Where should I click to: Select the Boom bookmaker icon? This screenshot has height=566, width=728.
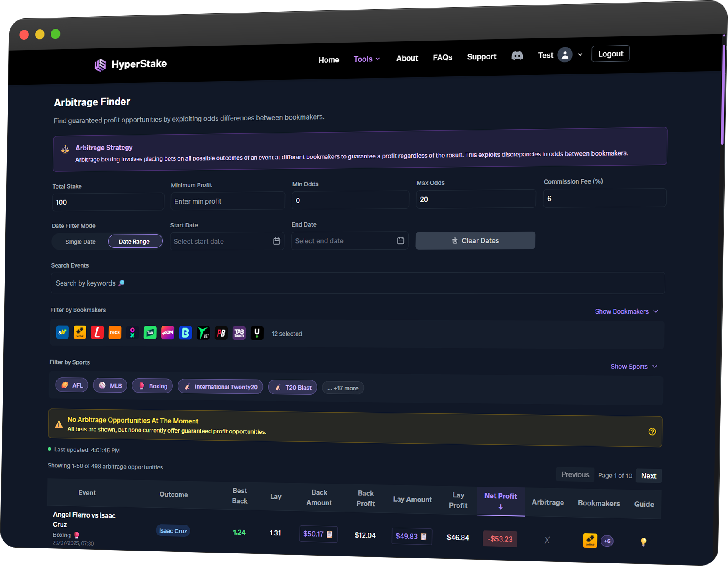[167, 333]
